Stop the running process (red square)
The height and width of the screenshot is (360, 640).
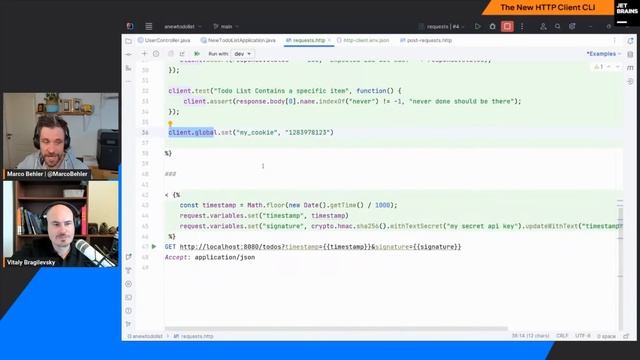(x=507, y=27)
